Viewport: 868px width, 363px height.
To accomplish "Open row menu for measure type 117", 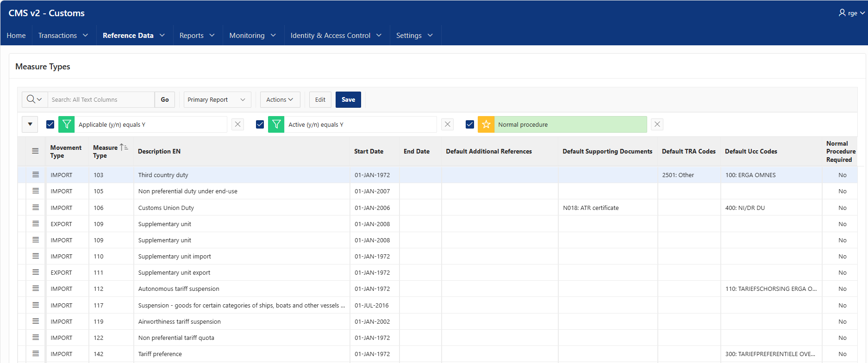I will pos(36,305).
